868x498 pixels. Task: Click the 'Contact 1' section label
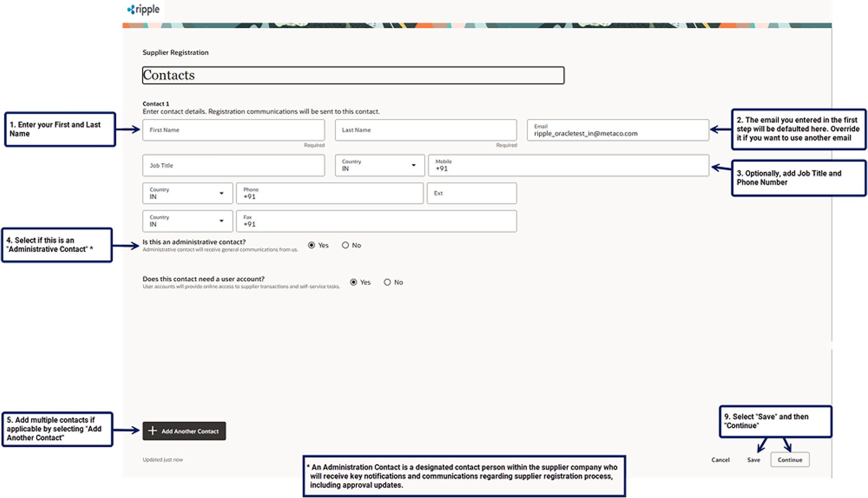click(156, 104)
